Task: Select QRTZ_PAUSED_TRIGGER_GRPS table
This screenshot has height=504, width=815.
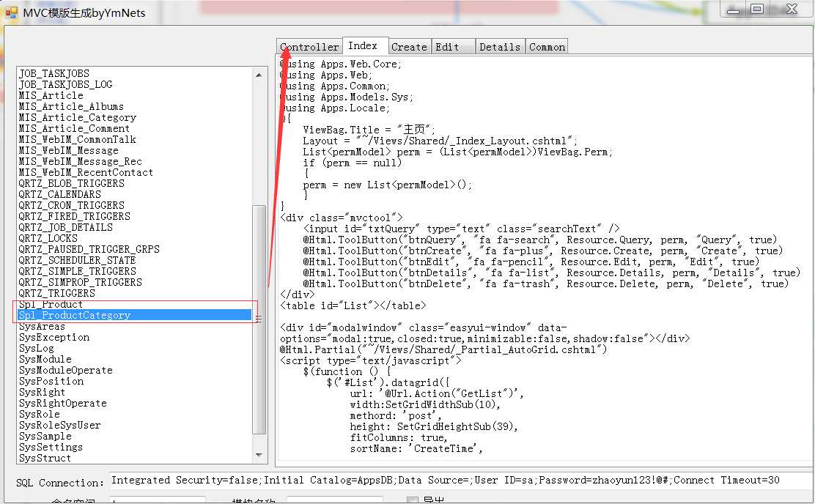Action: [89, 249]
